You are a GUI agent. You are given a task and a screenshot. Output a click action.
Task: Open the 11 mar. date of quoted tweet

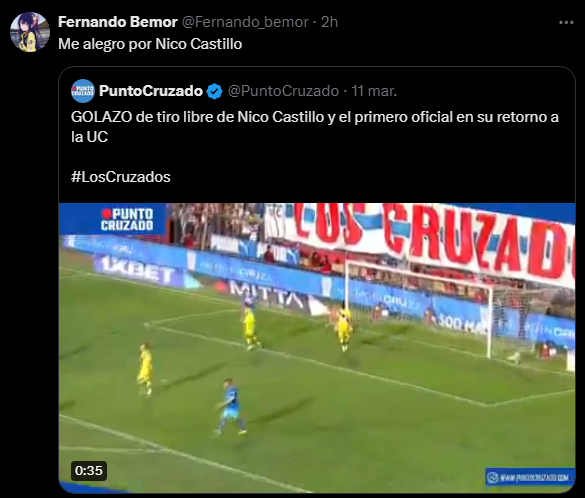coord(374,91)
